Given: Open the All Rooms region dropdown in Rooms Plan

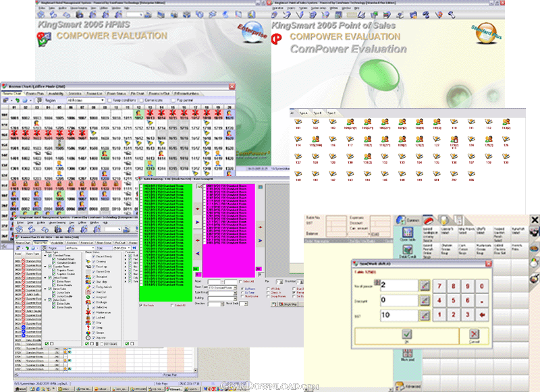Looking at the screenshot, I should [x=80, y=248].
